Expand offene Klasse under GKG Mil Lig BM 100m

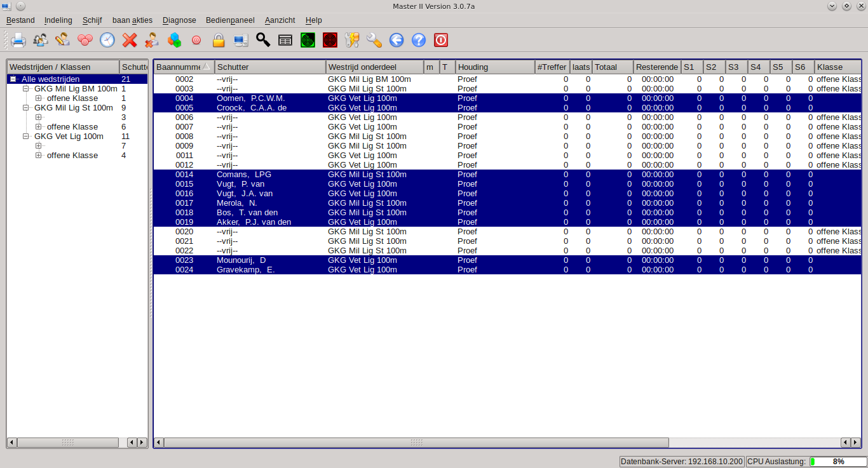[x=39, y=98]
